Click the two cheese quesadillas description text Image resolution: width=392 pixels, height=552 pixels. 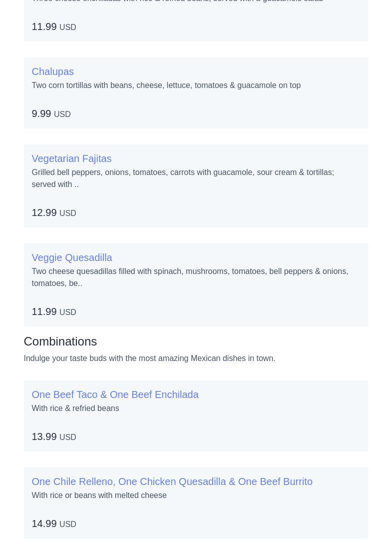coord(189,277)
